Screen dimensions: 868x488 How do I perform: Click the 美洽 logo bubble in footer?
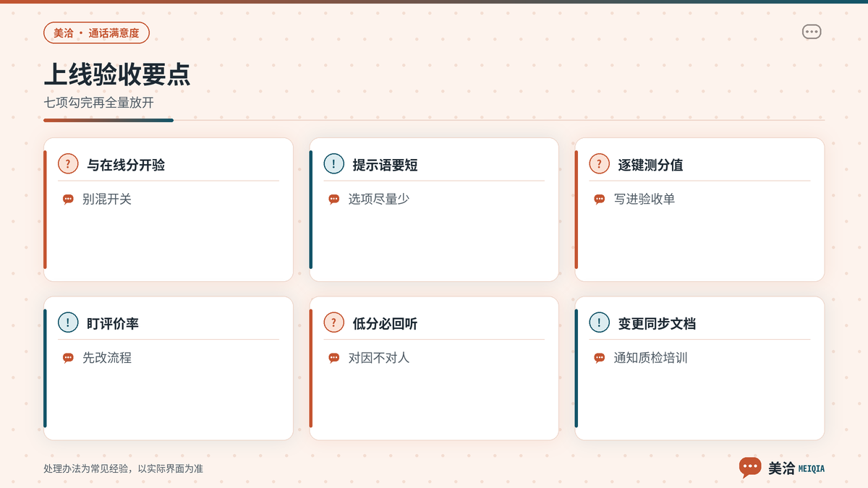(750, 468)
